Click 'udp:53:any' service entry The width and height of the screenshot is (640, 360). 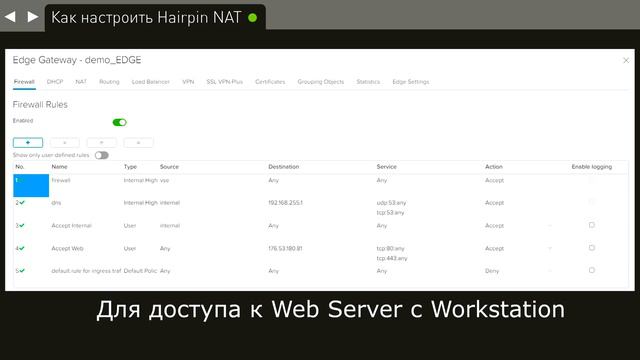tap(391, 202)
